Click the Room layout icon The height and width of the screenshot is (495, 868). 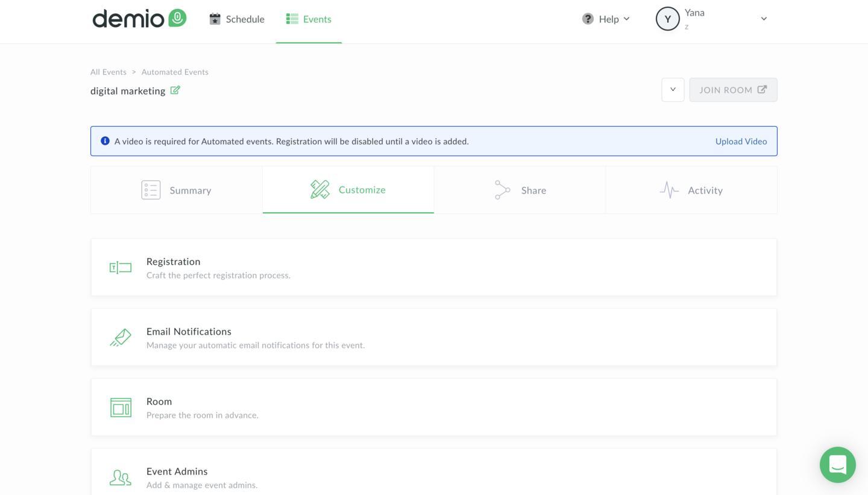121,408
